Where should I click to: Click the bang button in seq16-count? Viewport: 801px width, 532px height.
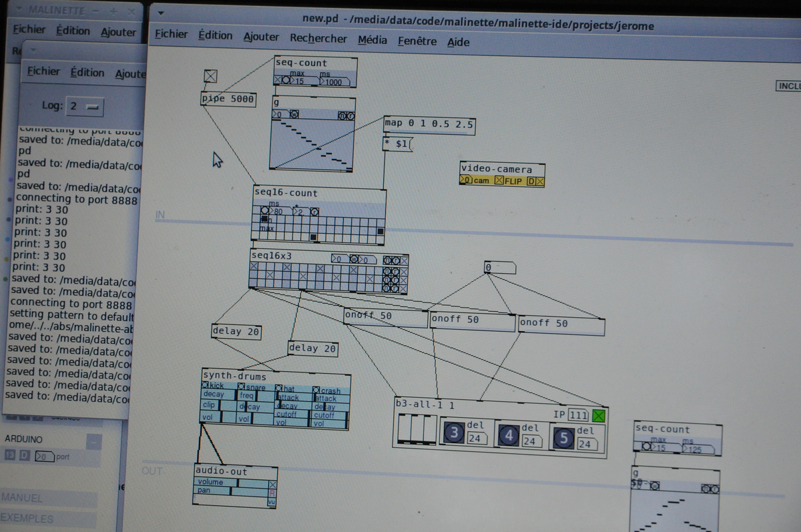click(264, 210)
